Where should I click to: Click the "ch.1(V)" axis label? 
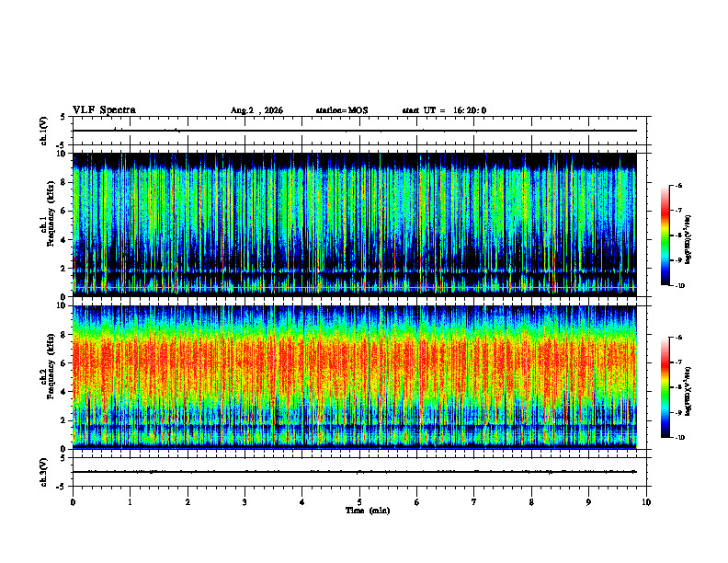coord(44,131)
